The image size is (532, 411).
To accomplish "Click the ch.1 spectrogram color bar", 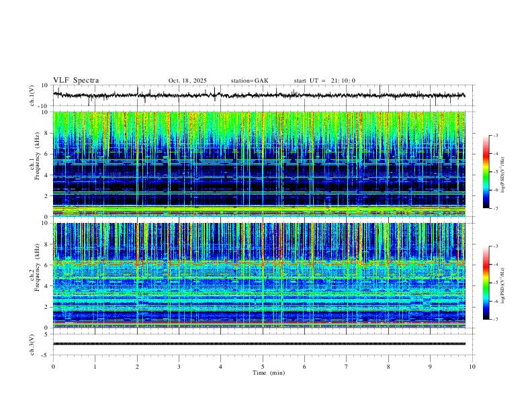I will [486, 172].
